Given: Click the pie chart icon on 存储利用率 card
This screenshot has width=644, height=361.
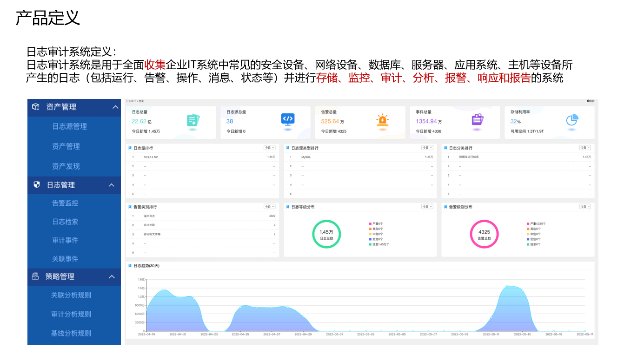Looking at the screenshot, I should [572, 120].
